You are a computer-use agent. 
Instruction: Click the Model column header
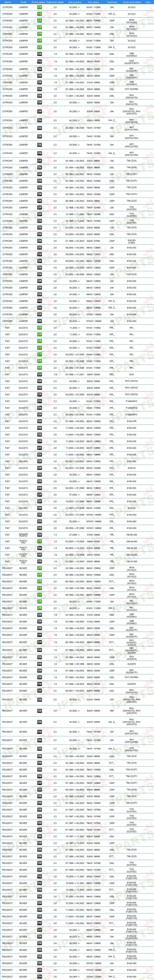(23, 2)
